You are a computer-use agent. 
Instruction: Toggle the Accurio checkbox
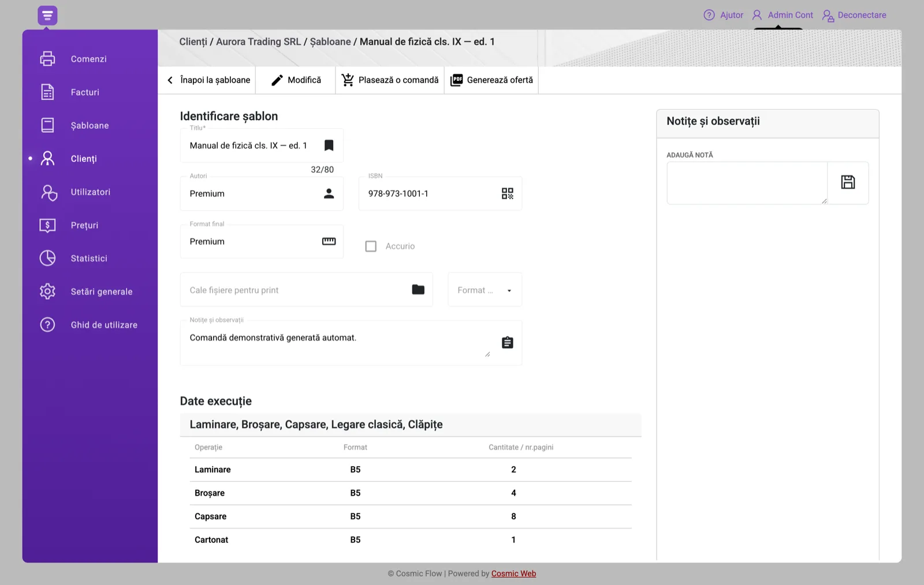[x=371, y=246]
